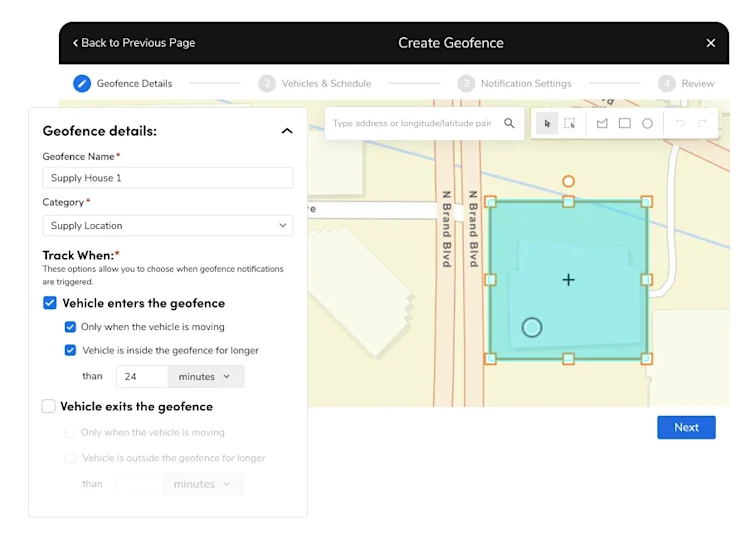
Task: Check exit option Only when vehicle is moving
Action: [x=70, y=432]
